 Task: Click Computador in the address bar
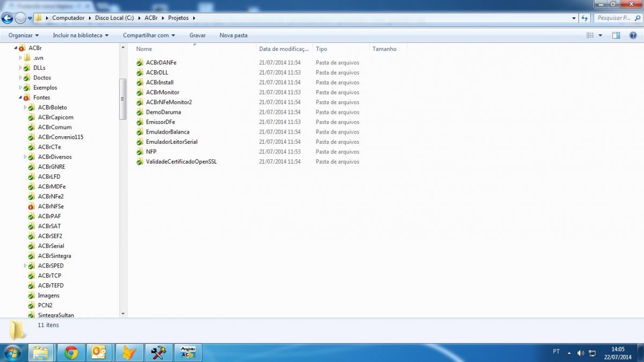[68, 18]
